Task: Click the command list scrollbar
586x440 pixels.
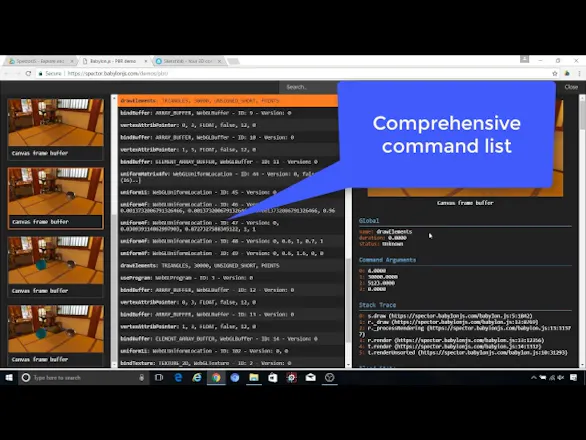Action: pos(348,299)
